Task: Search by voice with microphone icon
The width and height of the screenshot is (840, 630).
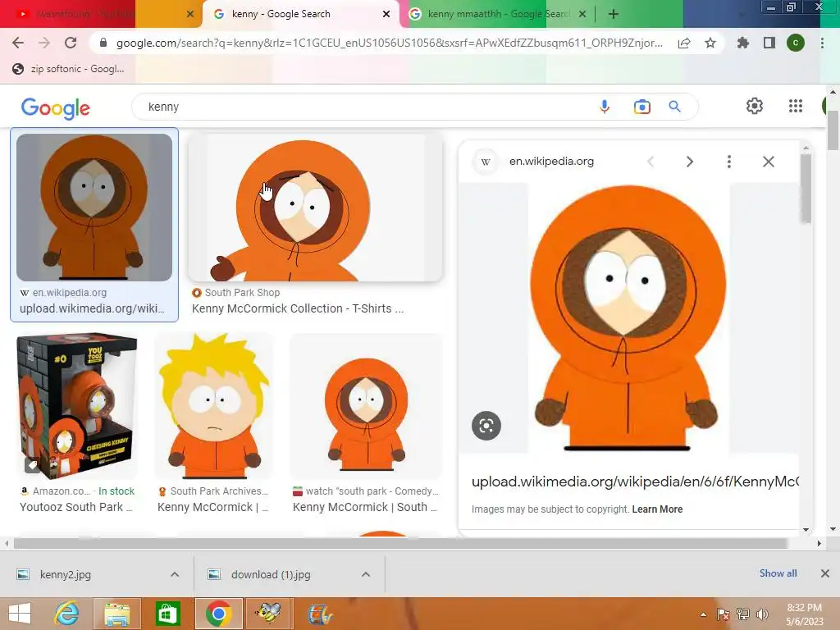Action: coord(605,107)
